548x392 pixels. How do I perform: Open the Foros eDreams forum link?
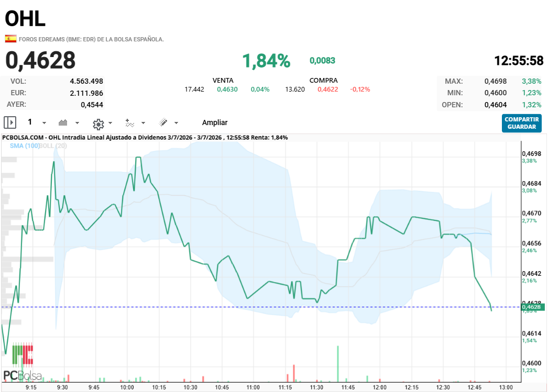coord(91,39)
